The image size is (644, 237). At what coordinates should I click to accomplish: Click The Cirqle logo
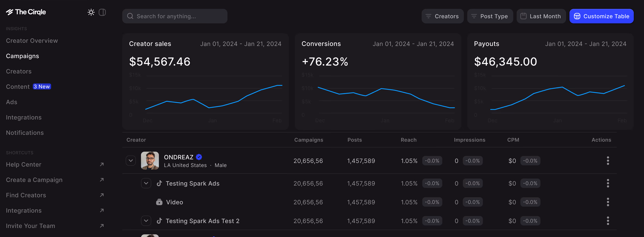[26, 12]
